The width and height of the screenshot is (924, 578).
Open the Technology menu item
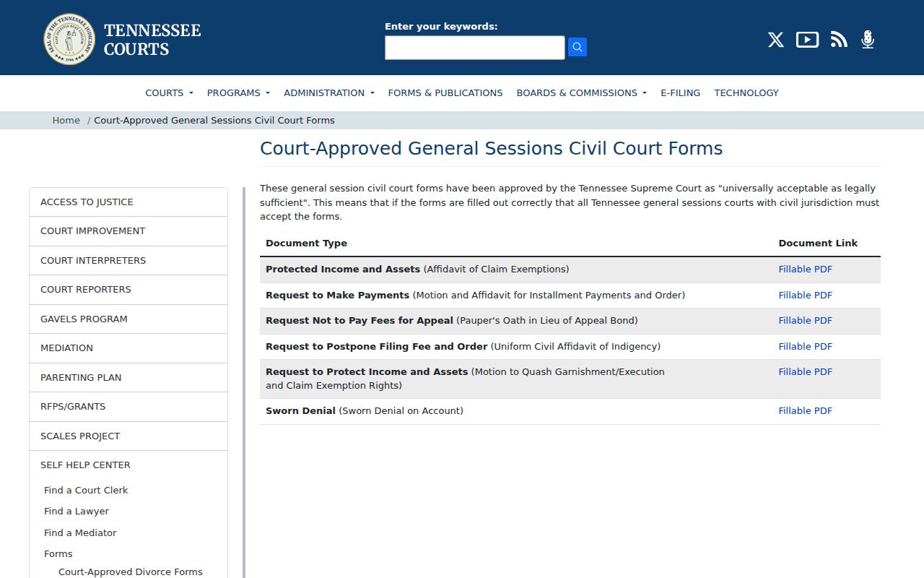coord(746,92)
